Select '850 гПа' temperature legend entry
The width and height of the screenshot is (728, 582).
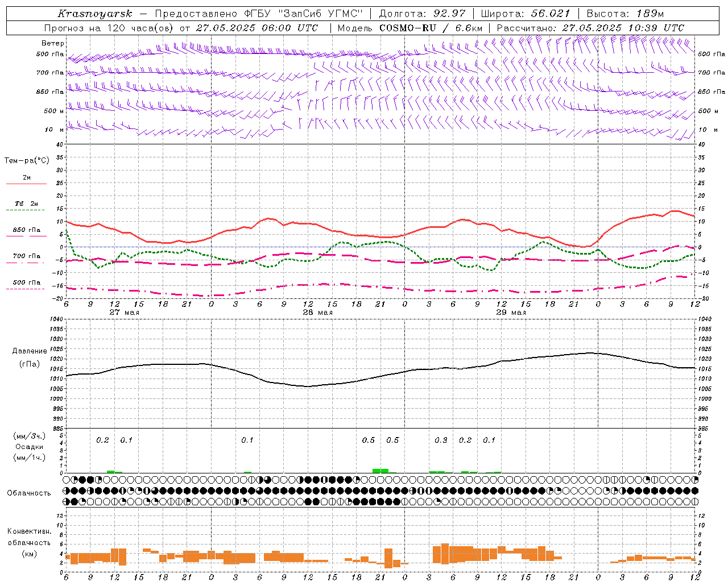(x=26, y=230)
